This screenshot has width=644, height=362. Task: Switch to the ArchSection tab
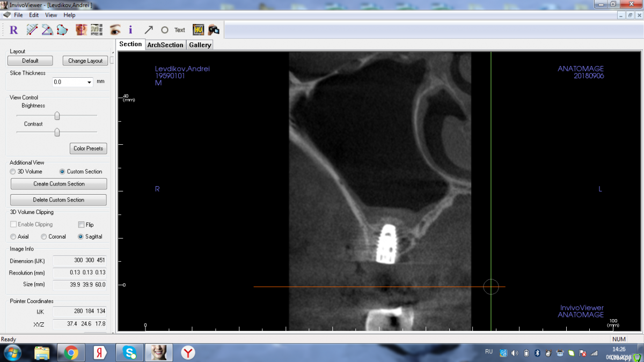[165, 45]
